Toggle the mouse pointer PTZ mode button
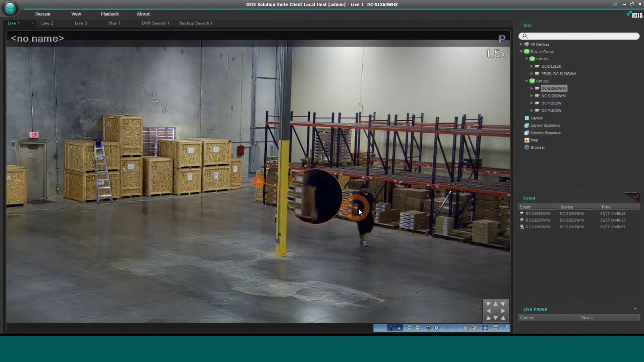Image resolution: width=644 pixels, height=362 pixels. pos(399,328)
